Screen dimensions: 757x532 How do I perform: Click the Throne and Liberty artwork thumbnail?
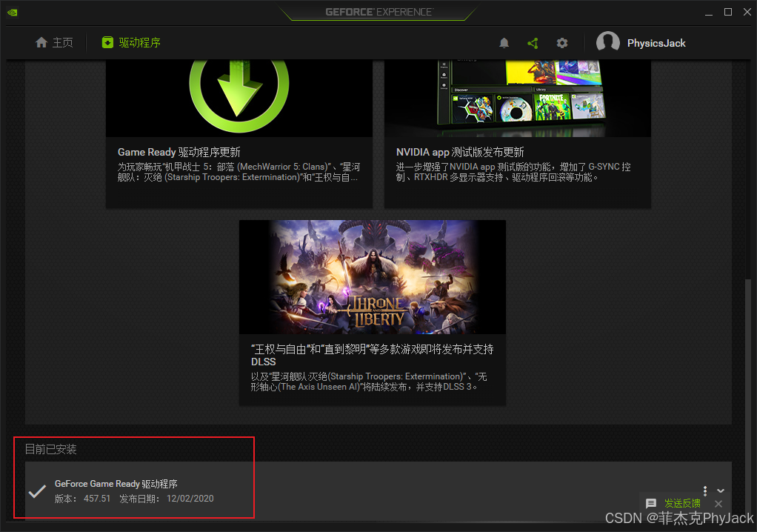373,277
